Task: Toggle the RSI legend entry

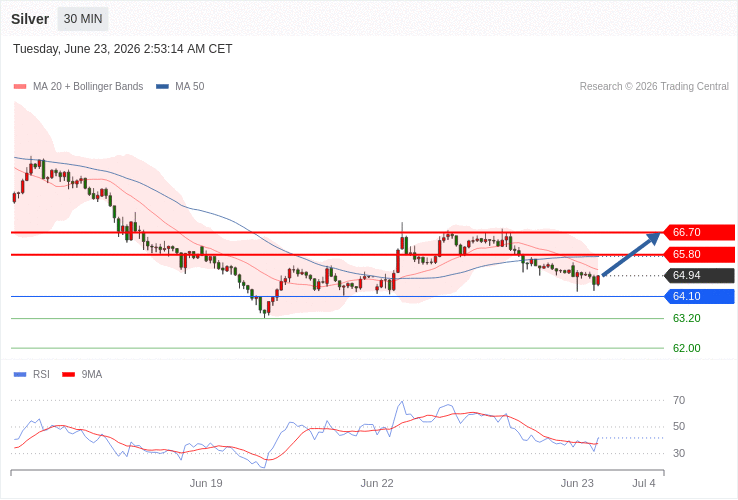Action: [x=32, y=374]
